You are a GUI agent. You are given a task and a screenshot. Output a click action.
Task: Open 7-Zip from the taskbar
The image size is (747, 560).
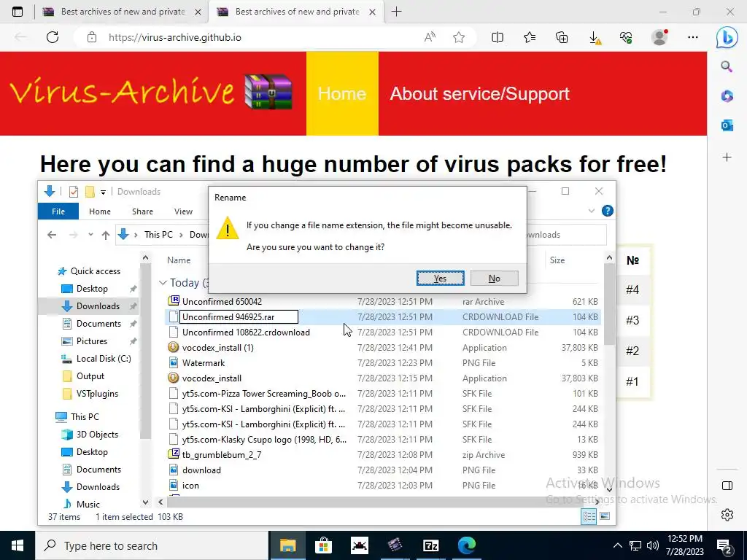tap(430, 545)
